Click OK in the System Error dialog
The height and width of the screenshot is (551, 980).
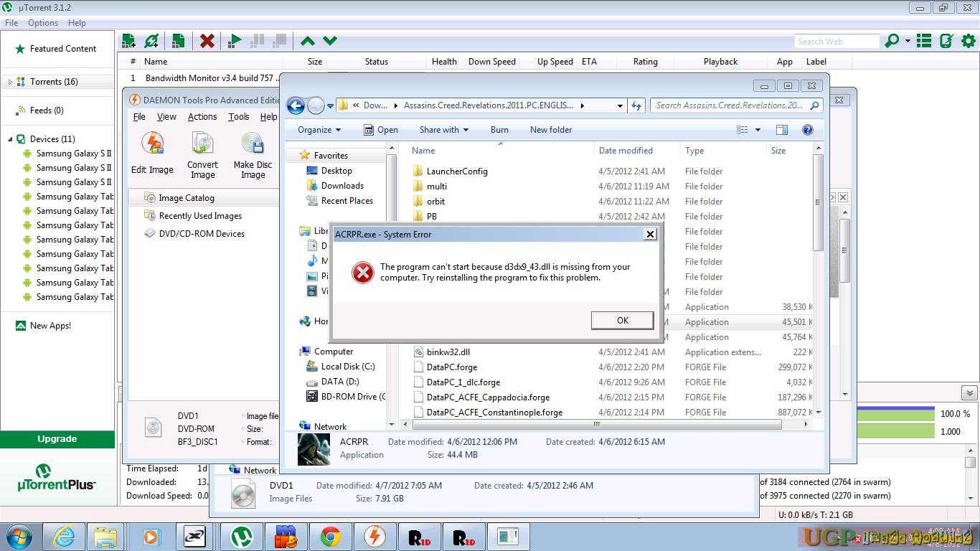click(x=622, y=320)
